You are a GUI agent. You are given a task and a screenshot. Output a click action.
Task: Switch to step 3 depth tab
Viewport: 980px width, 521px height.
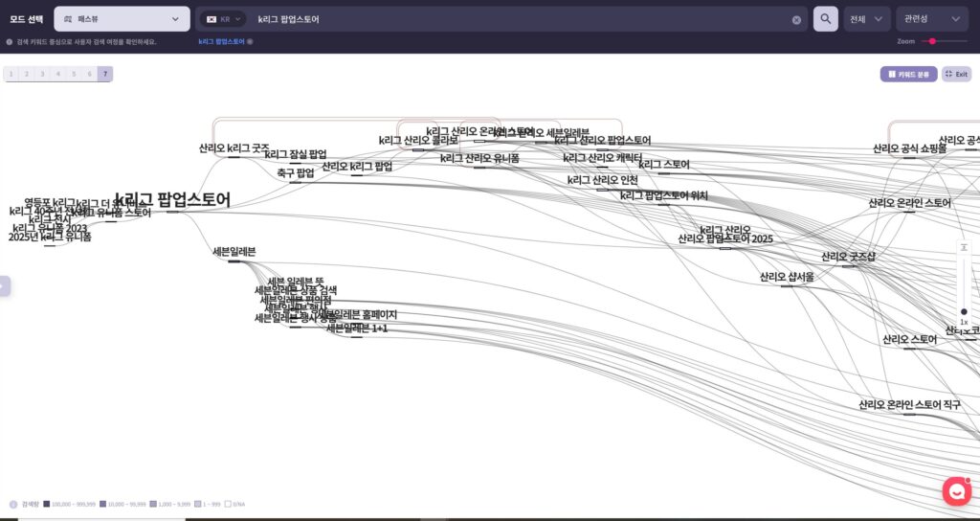pos(42,74)
